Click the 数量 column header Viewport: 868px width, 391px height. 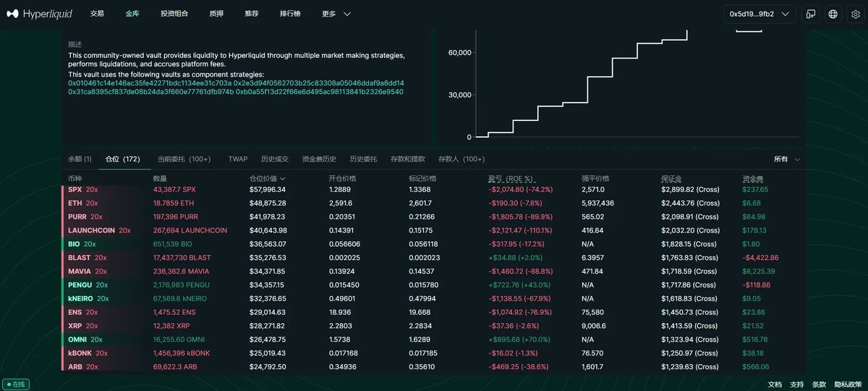tap(161, 178)
